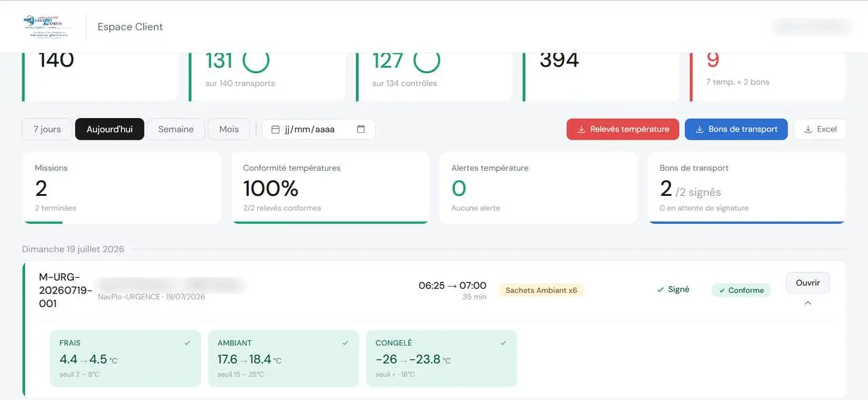868x400 pixels.
Task: Click the green circle next to 131
Action: [256, 60]
